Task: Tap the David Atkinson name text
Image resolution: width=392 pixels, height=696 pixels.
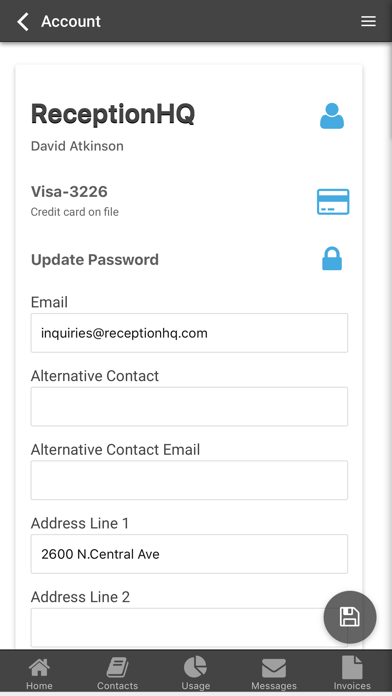Action: coord(77,146)
